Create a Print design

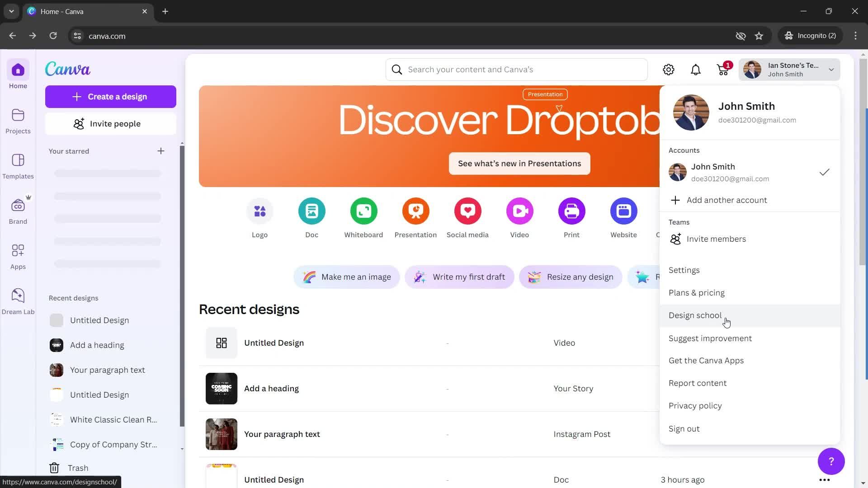click(572, 219)
